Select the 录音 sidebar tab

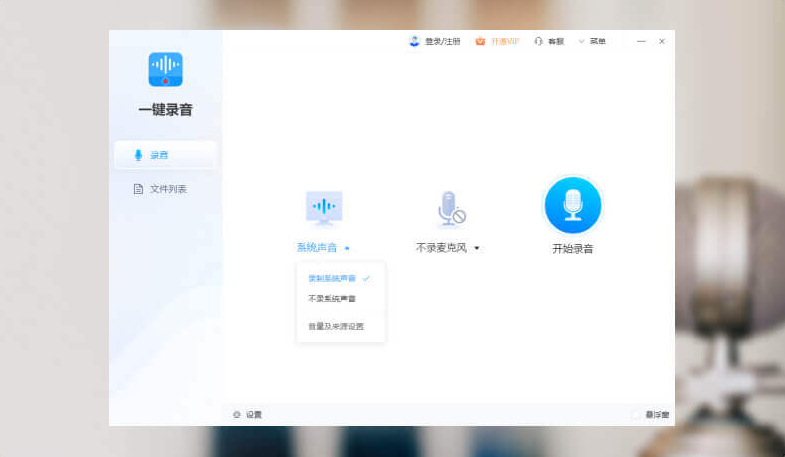(166, 155)
